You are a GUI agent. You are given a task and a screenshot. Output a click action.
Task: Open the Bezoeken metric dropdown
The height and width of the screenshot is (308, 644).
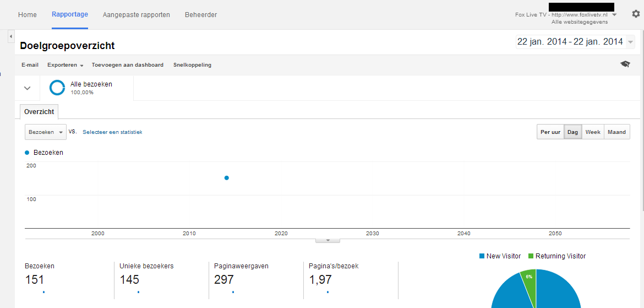pos(46,132)
